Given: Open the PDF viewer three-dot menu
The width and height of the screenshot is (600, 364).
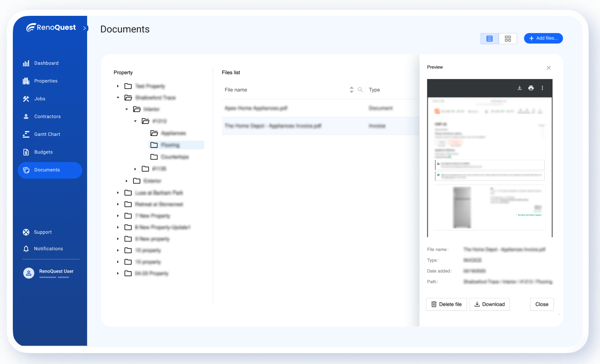Looking at the screenshot, I should (542, 88).
